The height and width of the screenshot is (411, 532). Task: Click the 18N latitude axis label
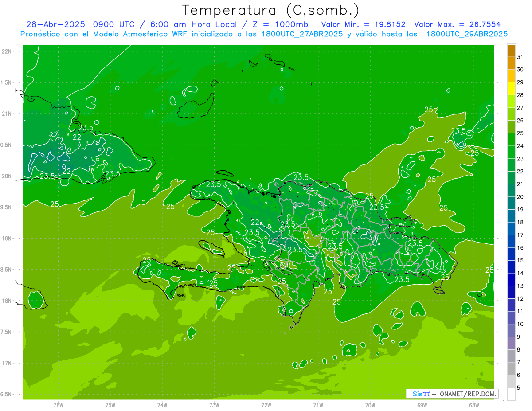tap(8, 301)
